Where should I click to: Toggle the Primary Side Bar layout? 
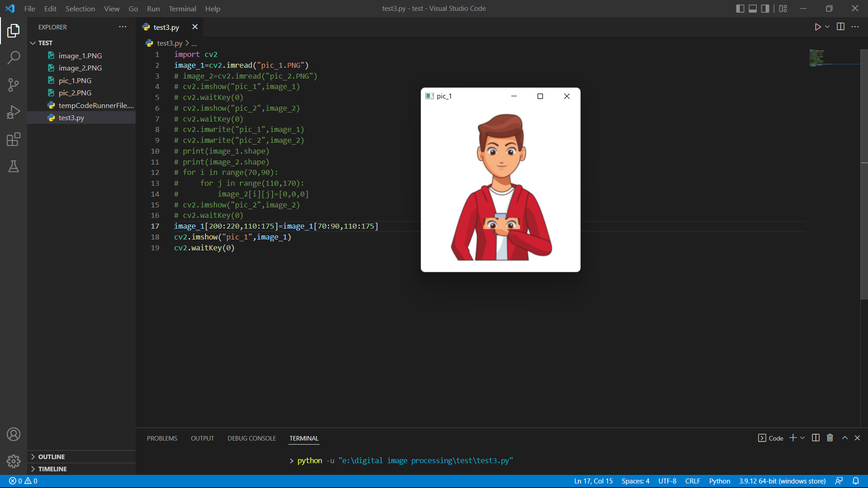740,9
